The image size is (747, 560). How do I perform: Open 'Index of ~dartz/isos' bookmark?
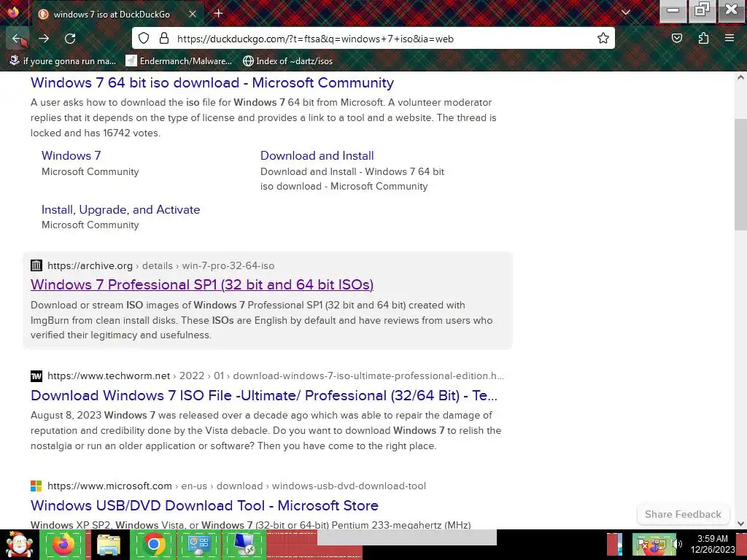coord(287,61)
